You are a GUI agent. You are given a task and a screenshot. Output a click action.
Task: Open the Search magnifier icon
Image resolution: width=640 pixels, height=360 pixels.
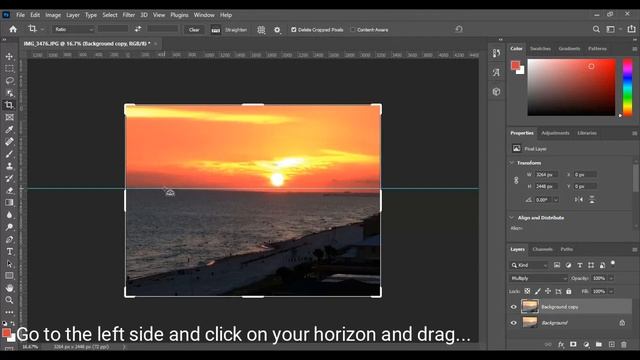click(x=596, y=29)
